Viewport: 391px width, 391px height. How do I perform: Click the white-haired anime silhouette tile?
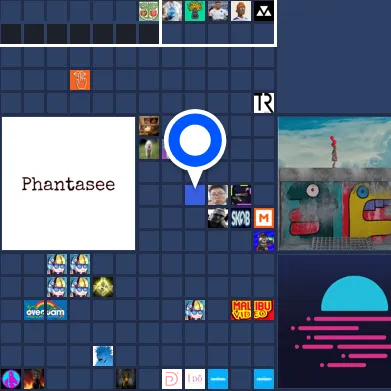tap(103, 356)
